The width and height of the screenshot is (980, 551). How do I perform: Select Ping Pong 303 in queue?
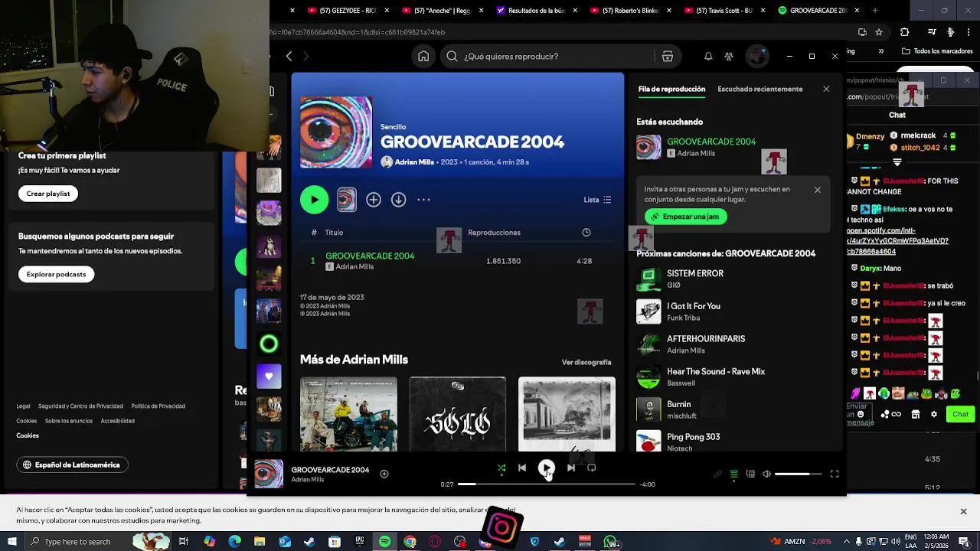(x=733, y=442)
